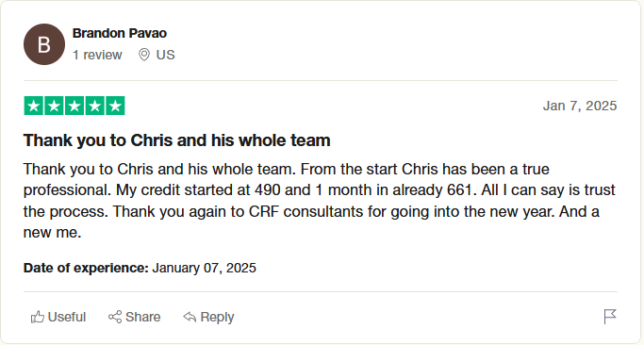Click the Jan 7, 2025 review date

[x=580, y=106]
